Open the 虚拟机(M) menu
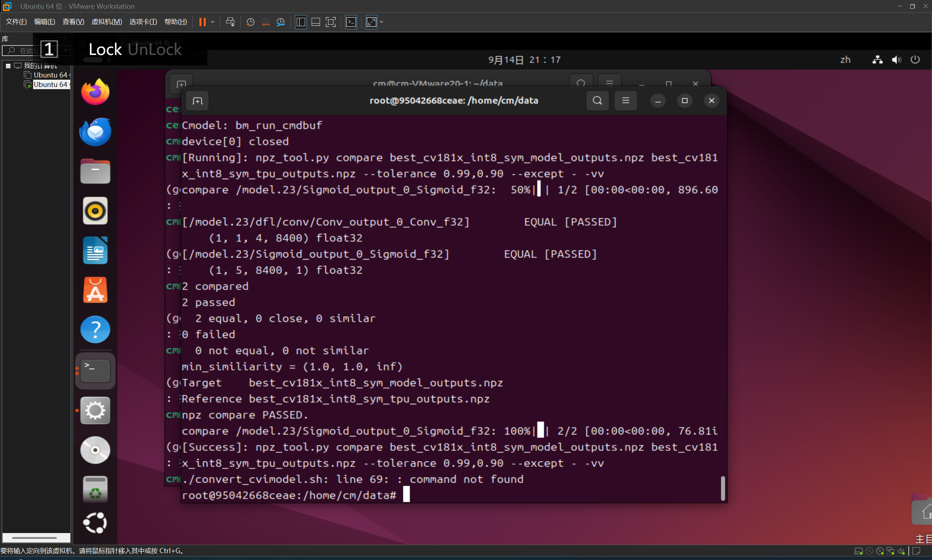Viewport: 932px width, 560px height. coord(106,22)
